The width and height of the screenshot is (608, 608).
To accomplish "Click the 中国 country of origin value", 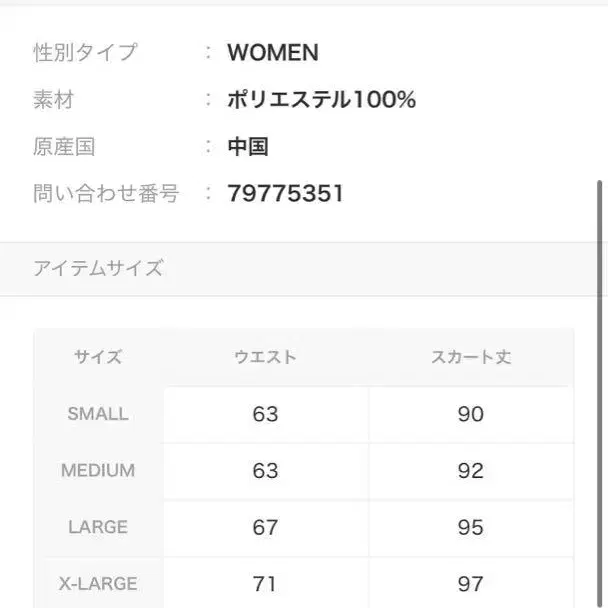I will point(248,147).
